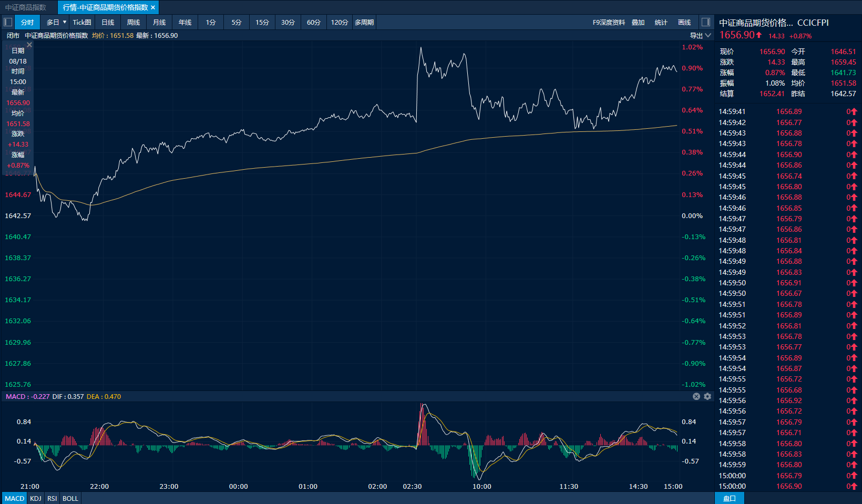
Task: Click the 最低 value 1641.73
Action: pyautogui.click(x=843, y=73)
